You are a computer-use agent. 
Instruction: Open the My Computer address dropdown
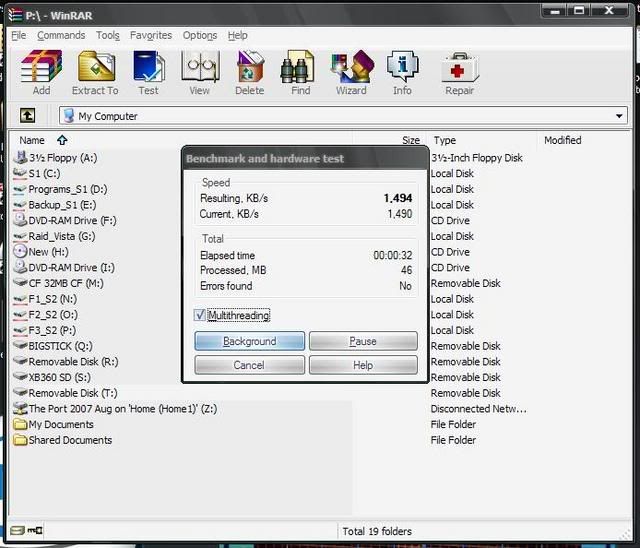click(x=619, y=116)
